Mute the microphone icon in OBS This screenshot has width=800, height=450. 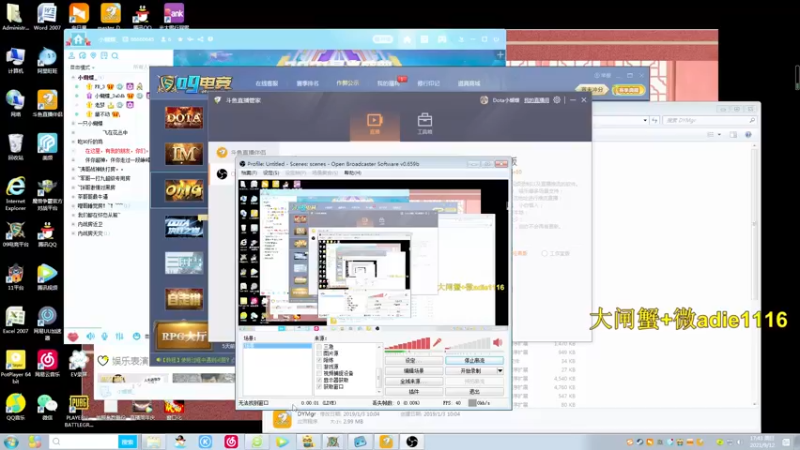click(x=437, y=343)
